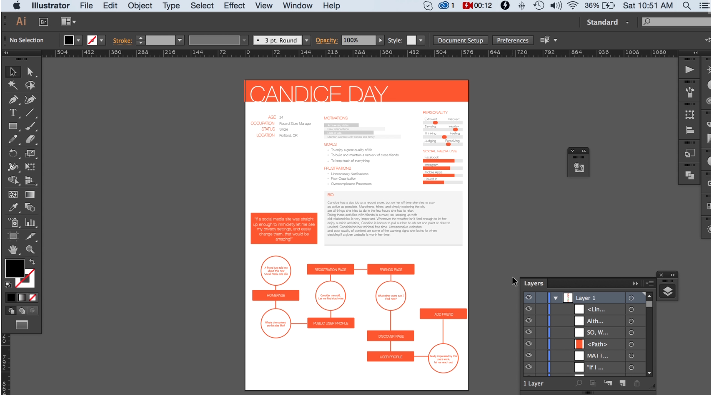Click the Preferences button
Screen dimensions: 711x395
coord(512,40)
